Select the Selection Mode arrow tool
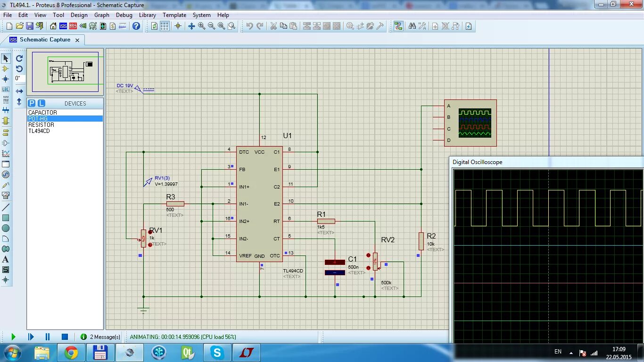 point(6,58)
